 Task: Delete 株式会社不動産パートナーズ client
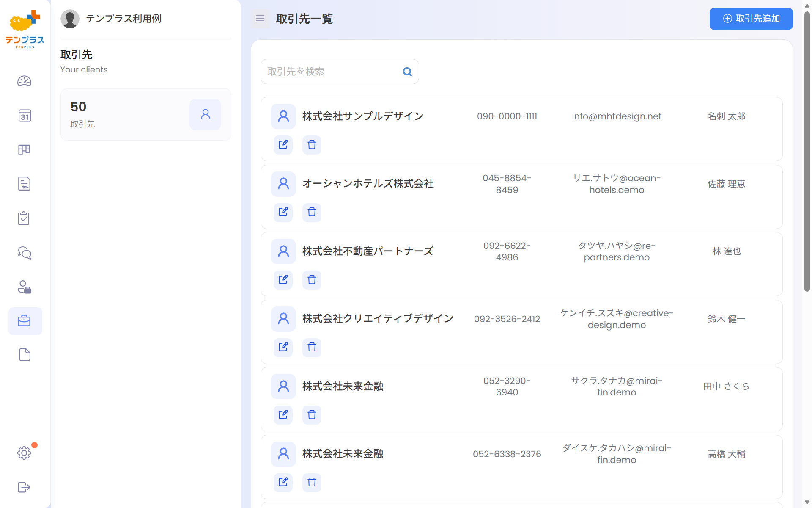click(x=312, y=280)
